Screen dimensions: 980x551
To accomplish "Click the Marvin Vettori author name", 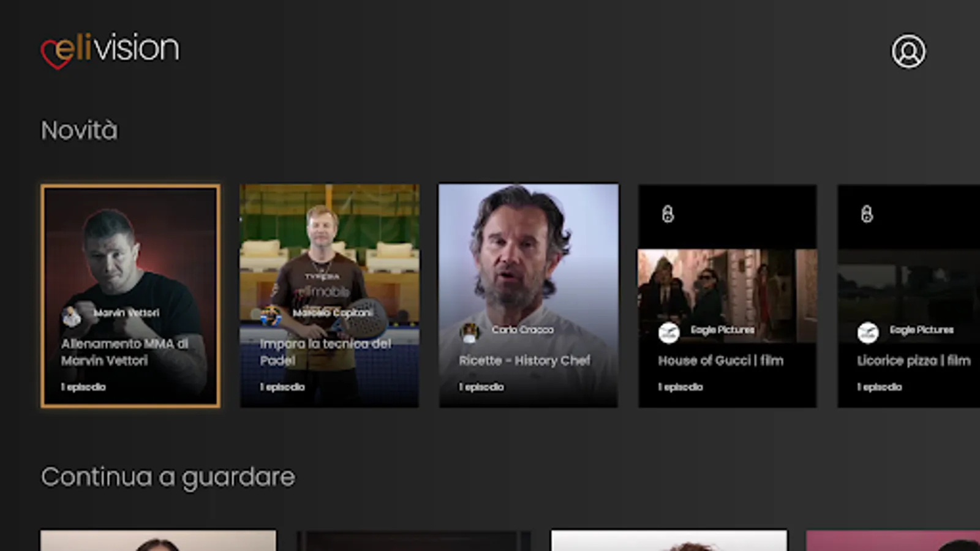I will pyautogui.click(x=126, y=313).
